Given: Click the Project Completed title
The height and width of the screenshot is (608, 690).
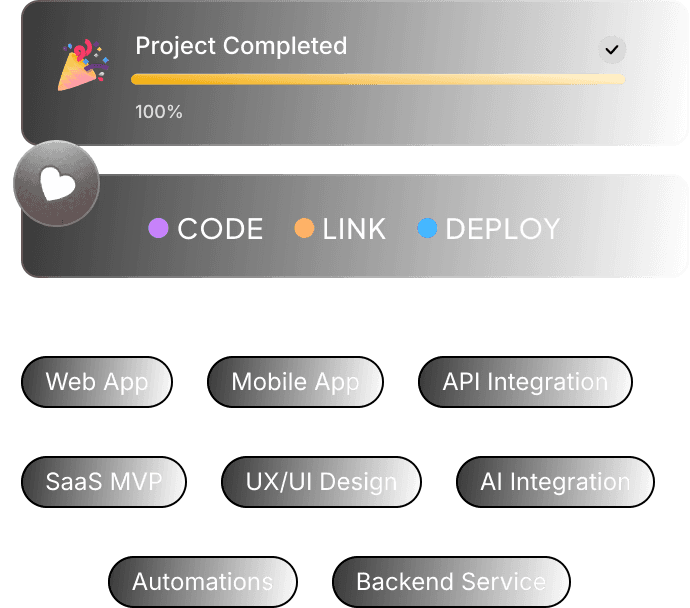Looking at the screenshot, I should 241,46.
